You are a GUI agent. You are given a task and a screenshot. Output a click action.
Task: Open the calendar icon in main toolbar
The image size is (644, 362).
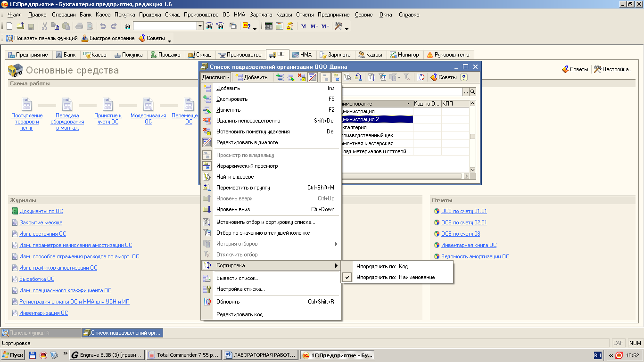coord(279,26)
